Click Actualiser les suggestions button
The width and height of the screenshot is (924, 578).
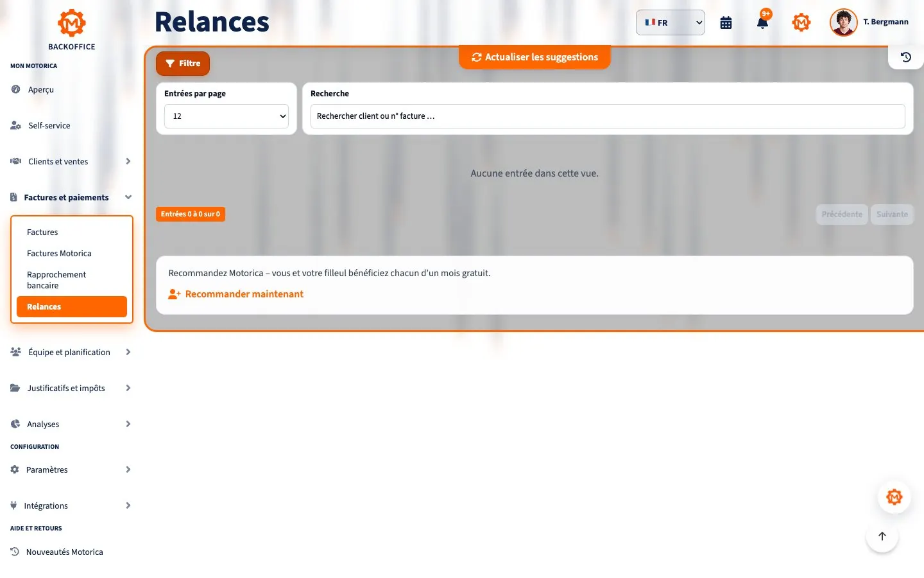535,57
